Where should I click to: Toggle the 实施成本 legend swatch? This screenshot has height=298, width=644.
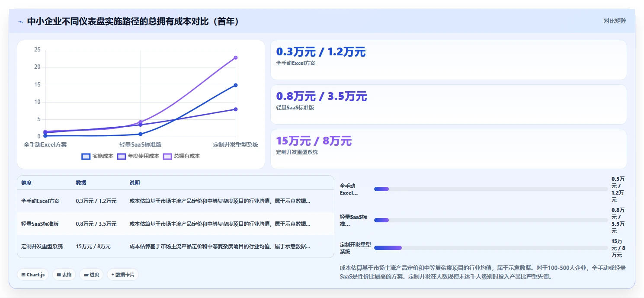point(86,156)
